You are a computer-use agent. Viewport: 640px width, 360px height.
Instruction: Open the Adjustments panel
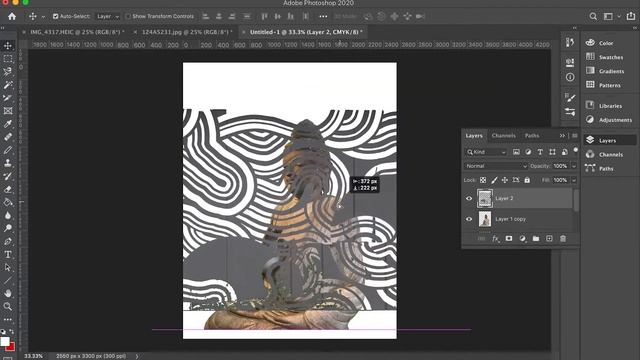click(x=610, y=120)
